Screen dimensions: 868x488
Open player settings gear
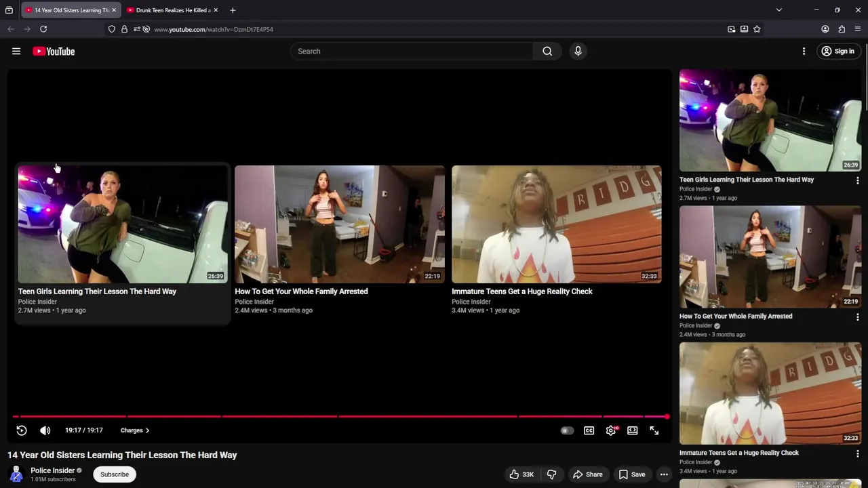tap(611, 430)
